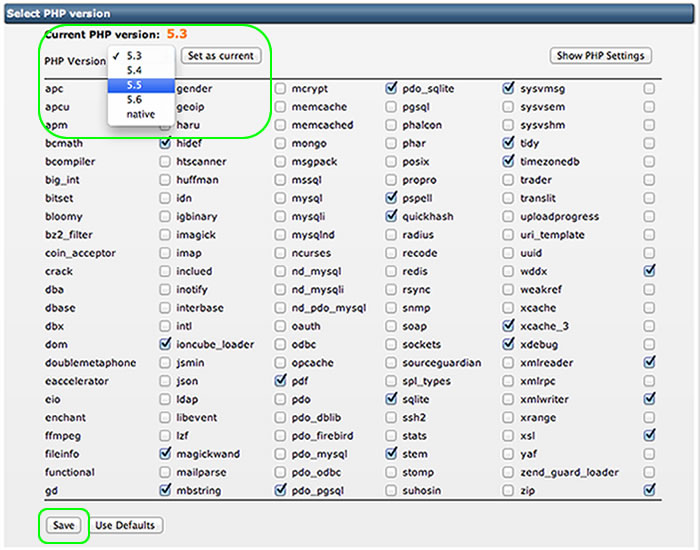Select the checked 5.3 version option
Image resolution: width=700 pixels, height=550 pixels.
coord(140,55)
